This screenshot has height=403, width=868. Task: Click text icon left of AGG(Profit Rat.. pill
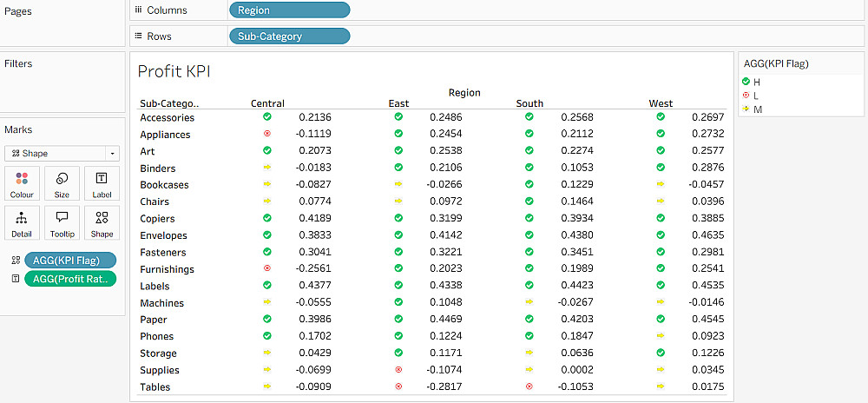pyautogui.click(x=15, y=278)
